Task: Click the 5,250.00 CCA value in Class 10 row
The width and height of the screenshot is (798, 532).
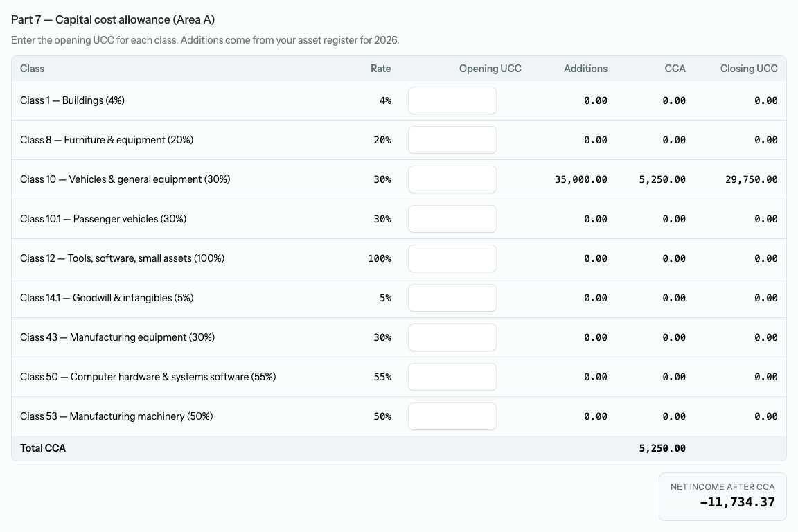Action: (x=662, y=179)
